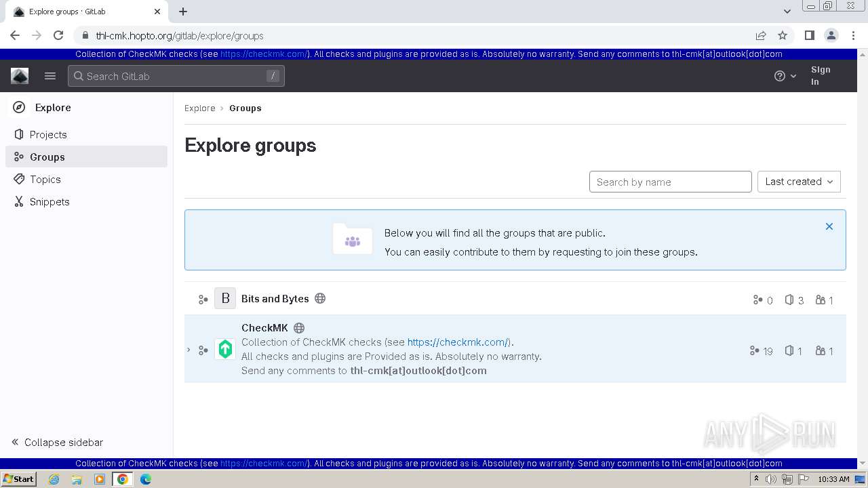868x488 pixels.
Task: Open the GitLab home logo
Action: [20, 76]
